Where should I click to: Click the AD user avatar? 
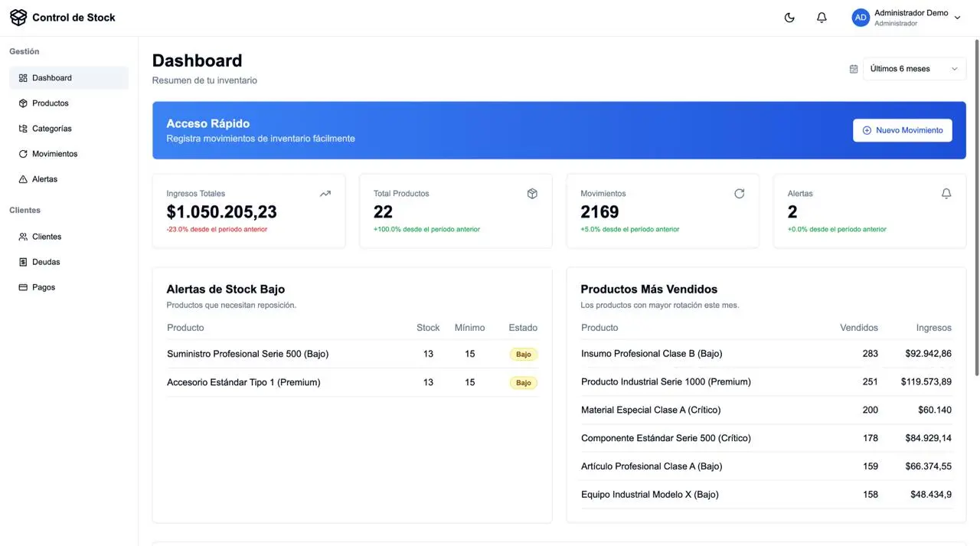coord(861,18)
